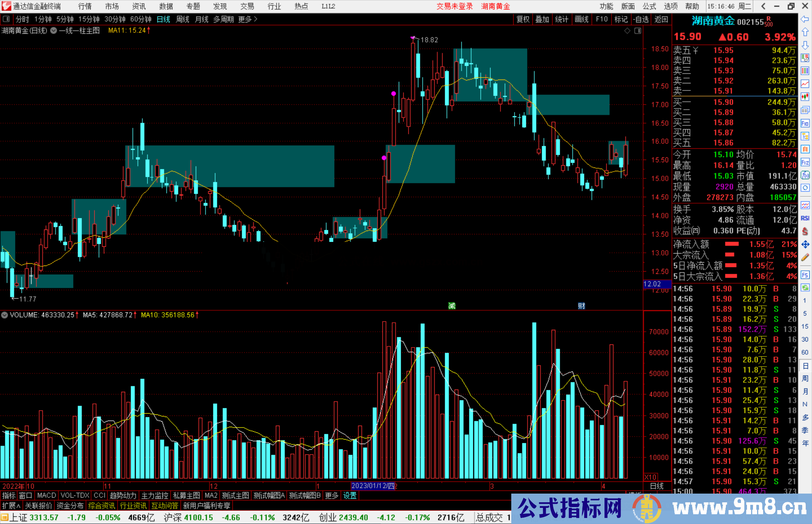Click the F12 sidebar icon
This screenshot has height=524, width=812.
(805, 162)
